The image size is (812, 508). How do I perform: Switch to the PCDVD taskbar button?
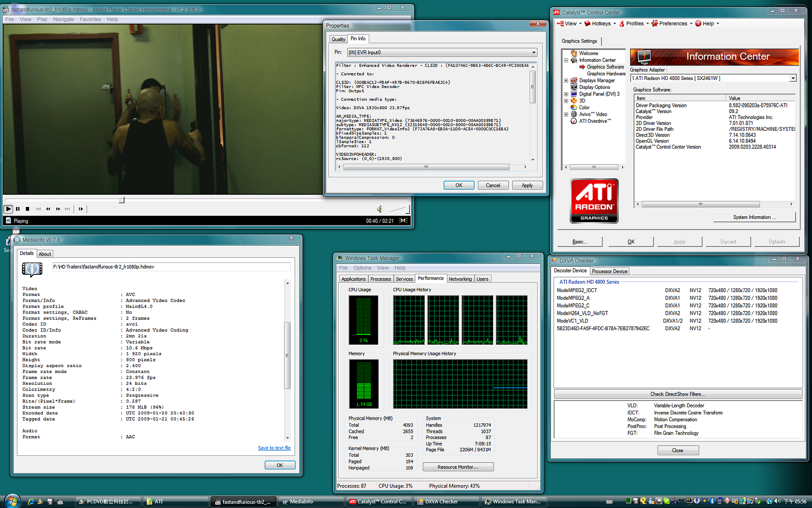coord(108,501)
